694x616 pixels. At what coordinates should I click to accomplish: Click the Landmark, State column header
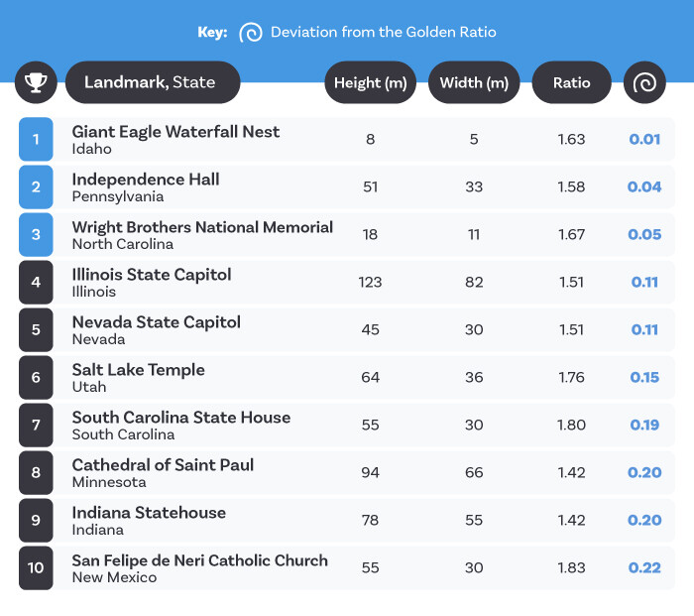(x=153, y=82)
